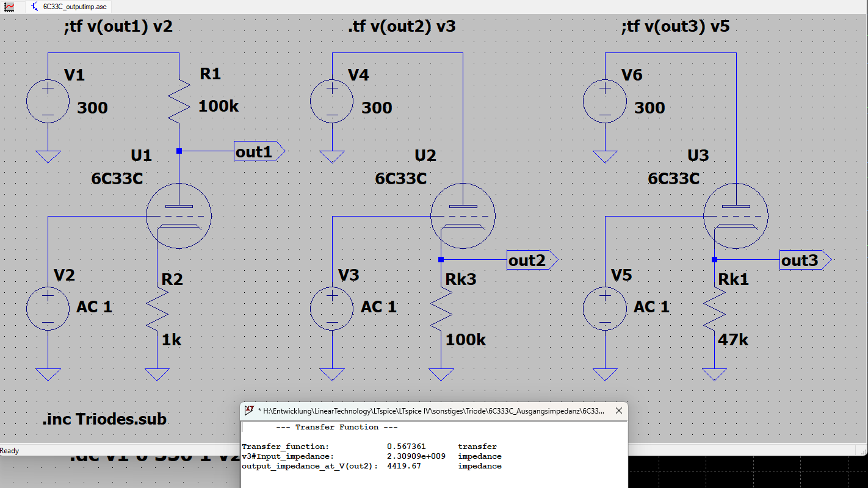Pick the U2 6C33C triode tube
This screenshot has width=868, height=488.
[x=463, y=217]
